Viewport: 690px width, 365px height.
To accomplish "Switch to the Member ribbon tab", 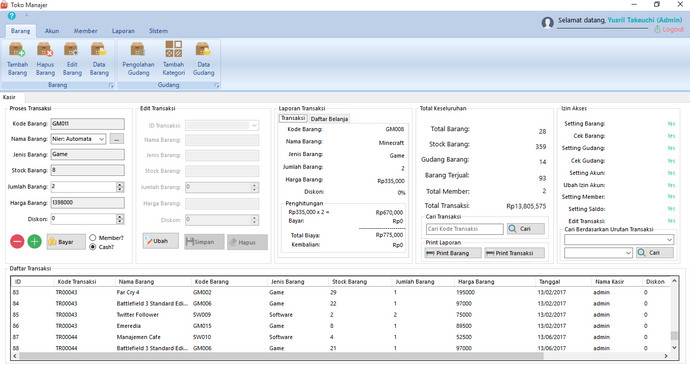I will (x=85, y=31).
